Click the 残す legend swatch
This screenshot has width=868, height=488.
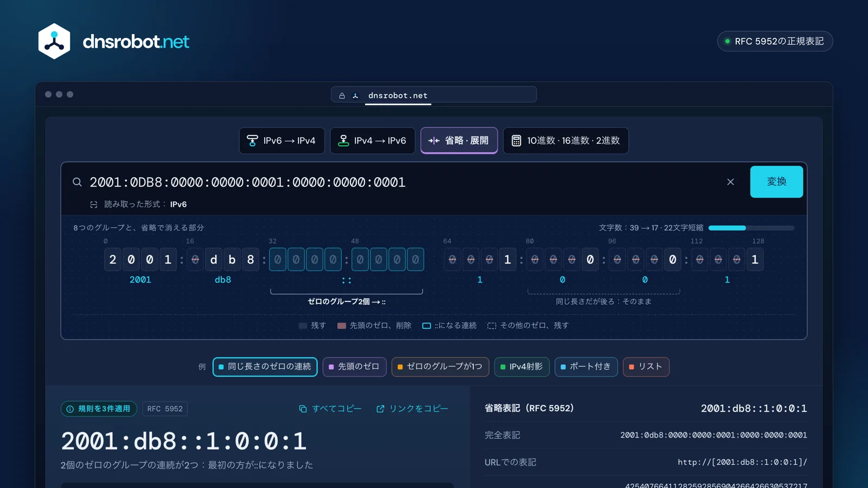(303, 326)
